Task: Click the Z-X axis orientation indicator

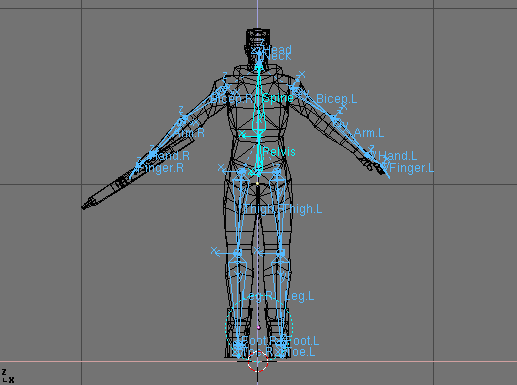Action: pos(8,376)
